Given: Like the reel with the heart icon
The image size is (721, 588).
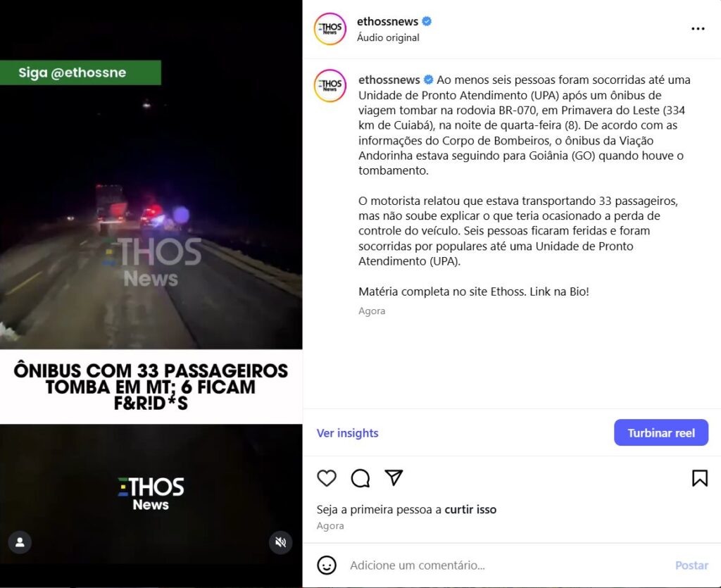Looking at the screenshot, I should point(327,478).
